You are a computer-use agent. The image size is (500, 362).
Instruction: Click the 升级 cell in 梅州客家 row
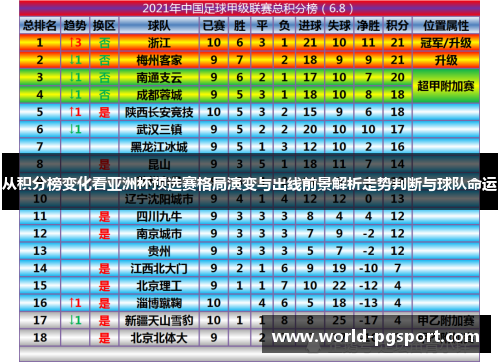coord(446,60)
